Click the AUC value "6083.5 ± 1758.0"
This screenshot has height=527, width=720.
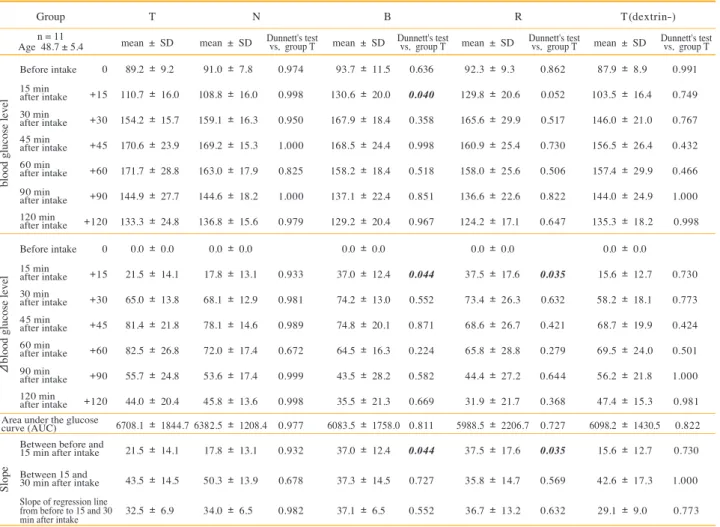(x=363, y=426)
